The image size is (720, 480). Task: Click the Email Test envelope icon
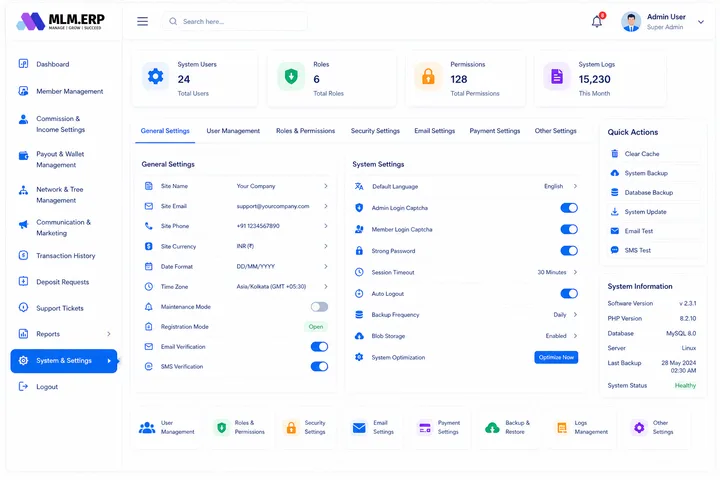point(614,231)
